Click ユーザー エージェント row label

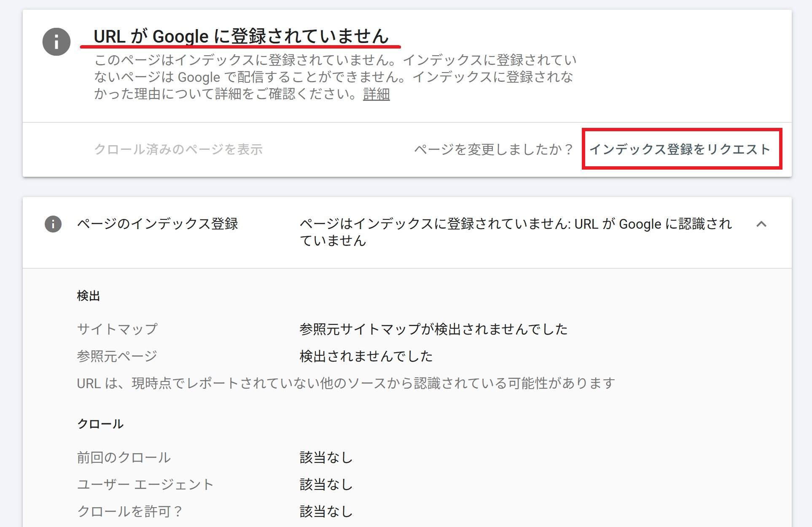pyautogui.click(x=145, y=484)
